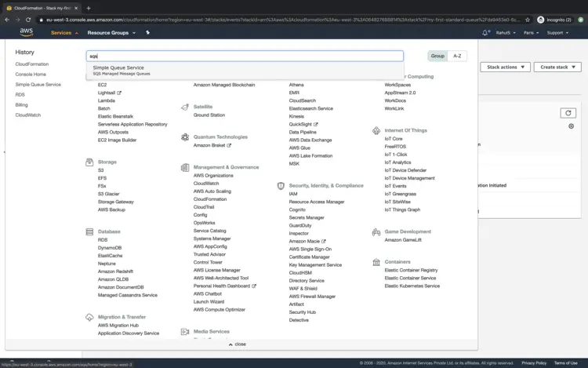Image resolution: width=588 pixels, height=368 pixels.
Task: Click the Database category icon
Action: [x=89, y=231]
